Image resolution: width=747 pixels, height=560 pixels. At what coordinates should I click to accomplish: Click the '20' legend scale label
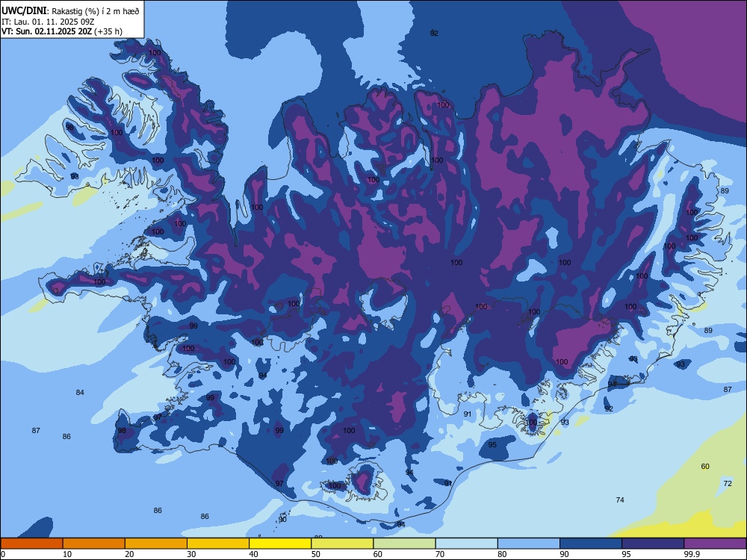129,554
